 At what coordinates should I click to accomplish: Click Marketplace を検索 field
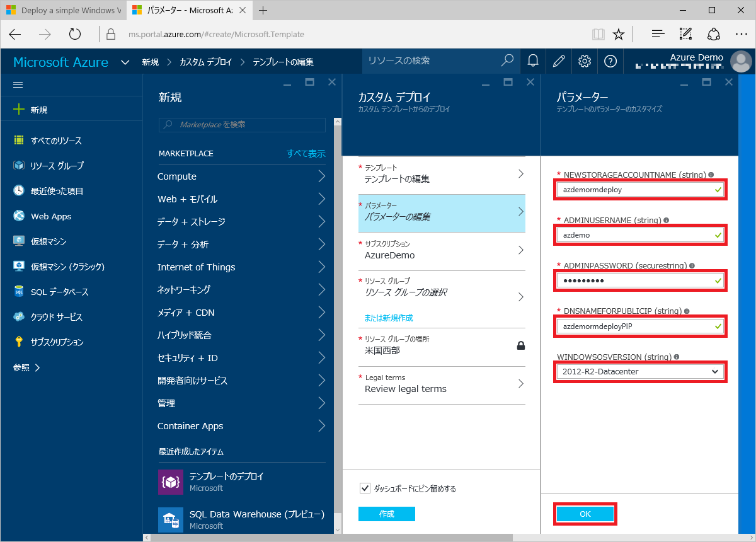pyautogui.click(x=242, y=125)
